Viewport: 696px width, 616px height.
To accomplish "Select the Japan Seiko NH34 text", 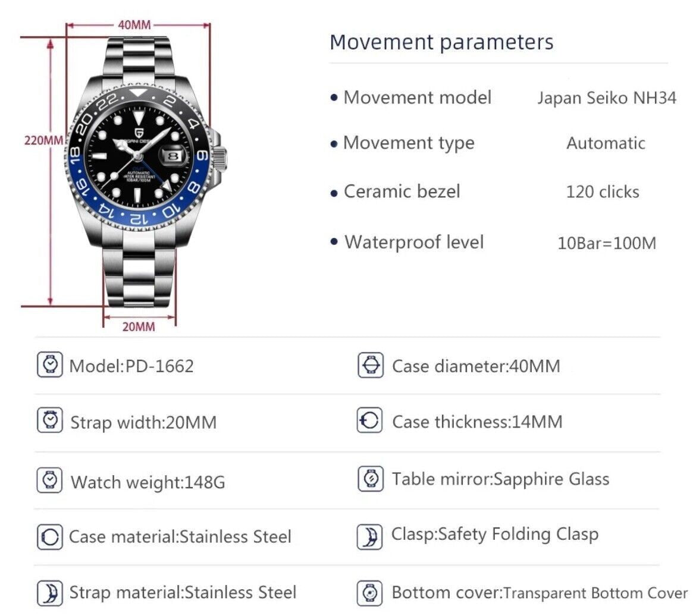I will click(607, 98).
